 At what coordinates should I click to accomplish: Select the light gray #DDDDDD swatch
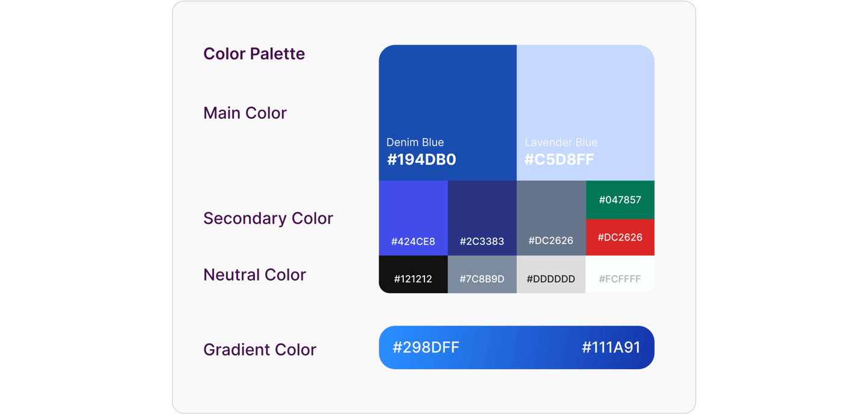tap(551, 274)
